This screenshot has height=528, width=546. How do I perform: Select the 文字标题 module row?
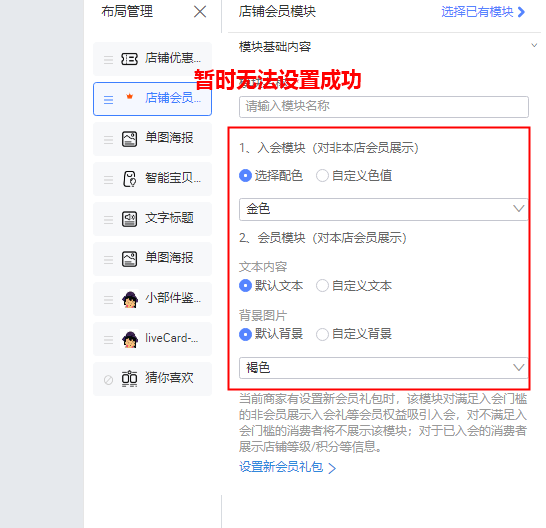coord(152,219)
